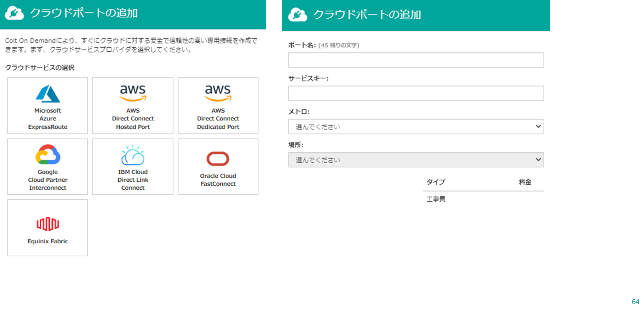Click the 工事費 row label
Screen dimensions: 644x310
pos(436,199)
